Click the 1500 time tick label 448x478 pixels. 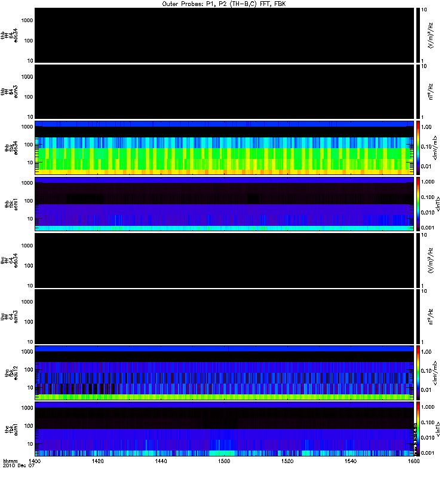(x=224, y=461)
